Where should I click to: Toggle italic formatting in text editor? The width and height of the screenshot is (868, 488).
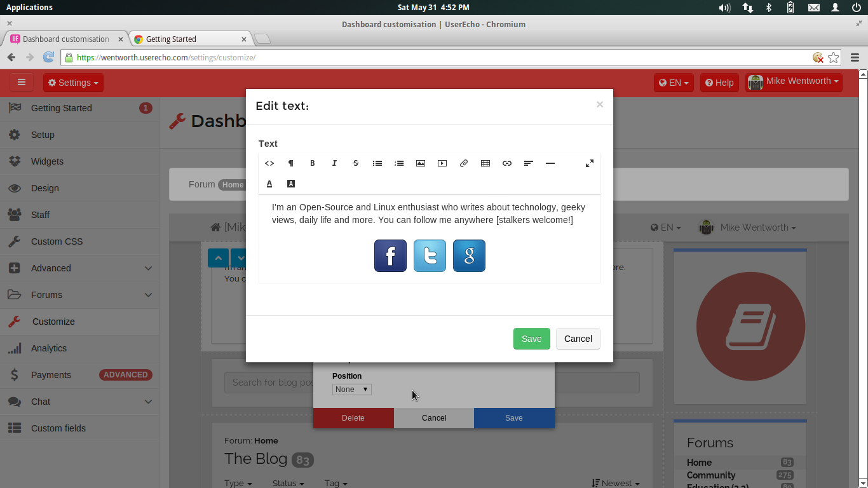pyautogui.click(x=334, y=163)
